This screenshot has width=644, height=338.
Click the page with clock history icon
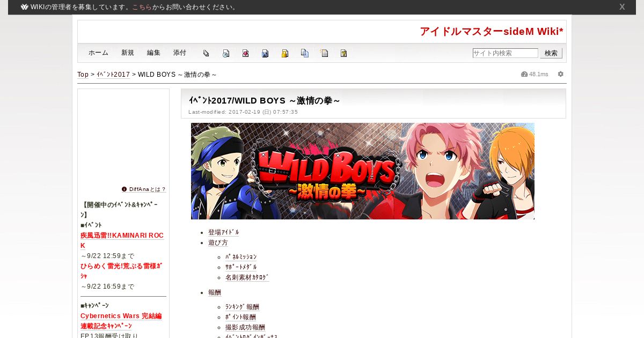point(226,53)
